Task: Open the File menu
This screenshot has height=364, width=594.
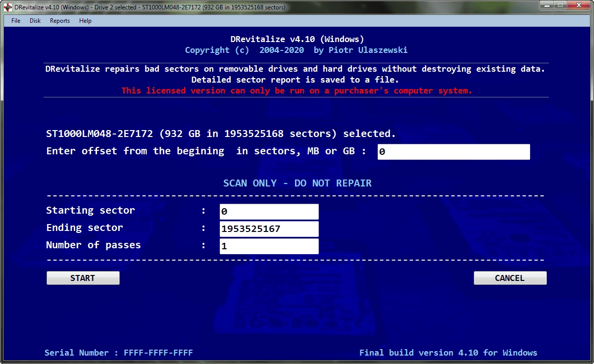Action: click(16, 21)
